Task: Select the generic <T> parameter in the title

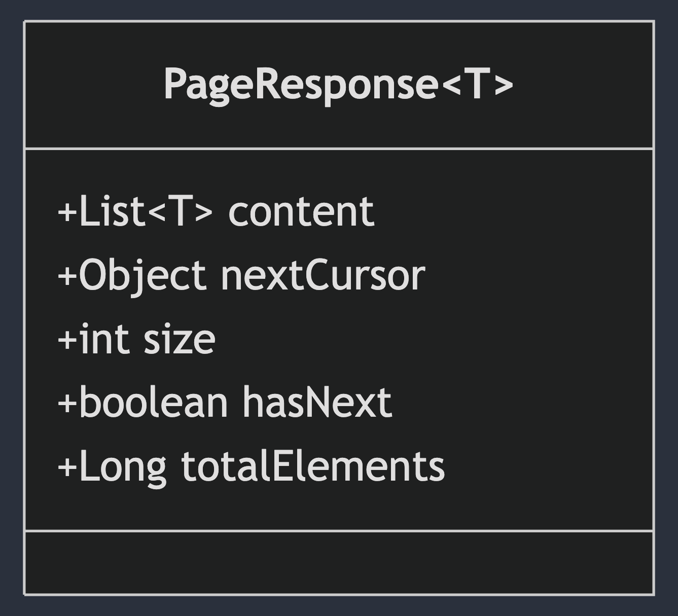Action: (x=477, y=84)
